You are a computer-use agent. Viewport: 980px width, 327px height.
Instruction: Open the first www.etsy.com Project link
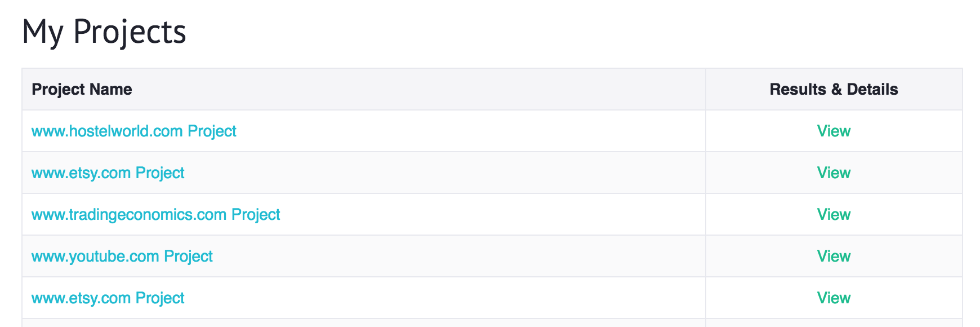[108, 173]
